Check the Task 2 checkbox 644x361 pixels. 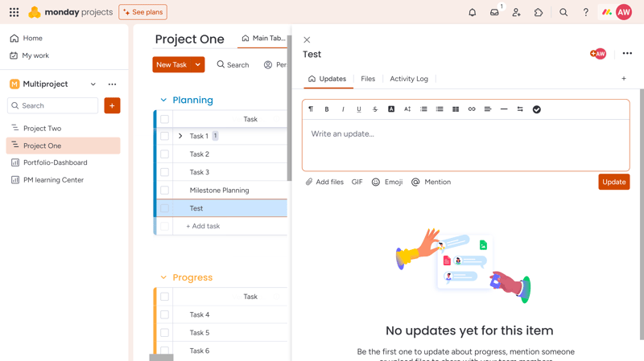(x=165, y=154)
